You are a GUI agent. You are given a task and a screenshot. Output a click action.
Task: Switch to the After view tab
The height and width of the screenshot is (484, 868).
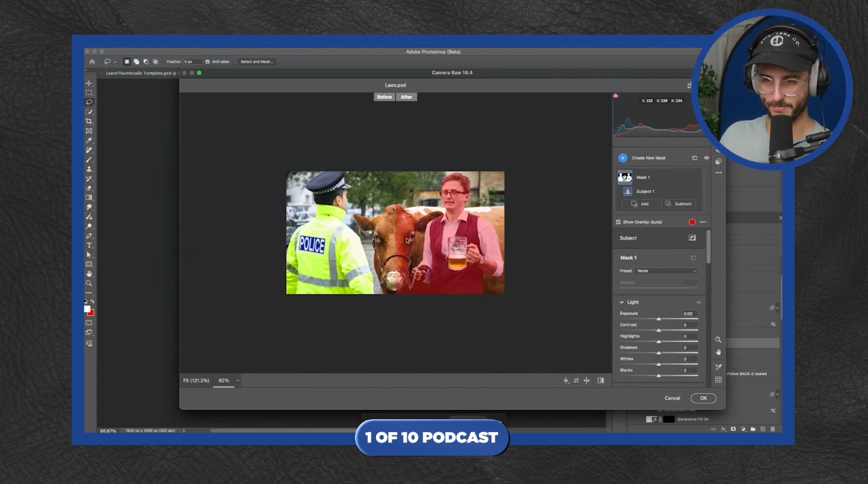406,97
